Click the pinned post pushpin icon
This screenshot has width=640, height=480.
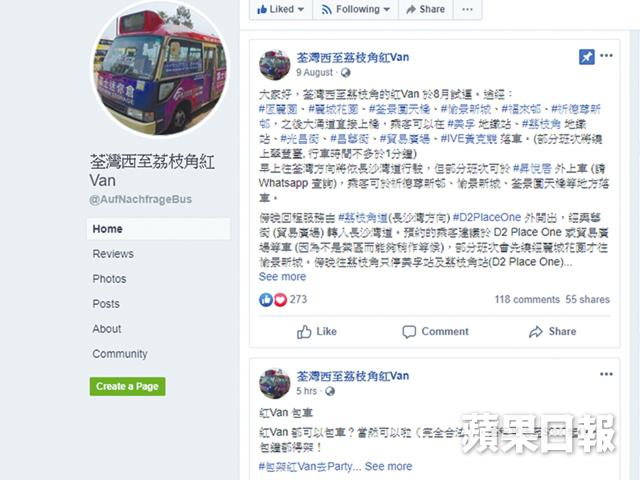click(x=587, y=57)
